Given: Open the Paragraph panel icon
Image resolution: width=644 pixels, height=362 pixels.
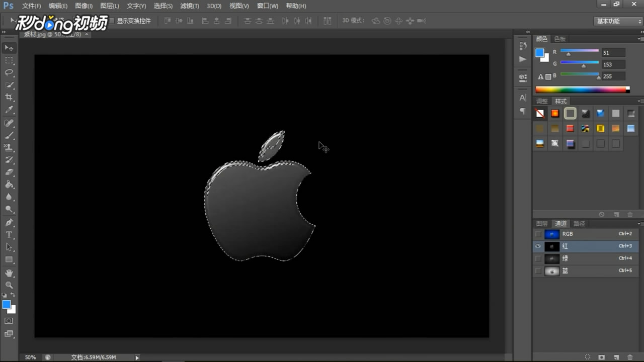Looking at the screenshot, I should pyautogui.click(x=523, y=111).
